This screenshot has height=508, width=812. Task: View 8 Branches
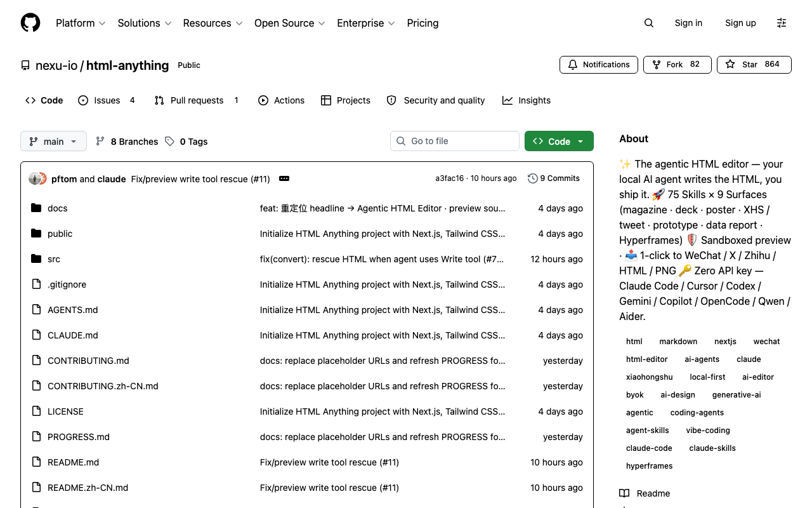[127, 142]
